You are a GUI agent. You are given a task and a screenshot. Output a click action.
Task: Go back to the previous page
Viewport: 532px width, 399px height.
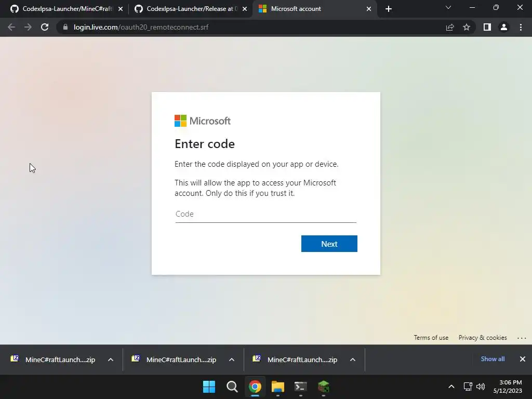point(11,27)
